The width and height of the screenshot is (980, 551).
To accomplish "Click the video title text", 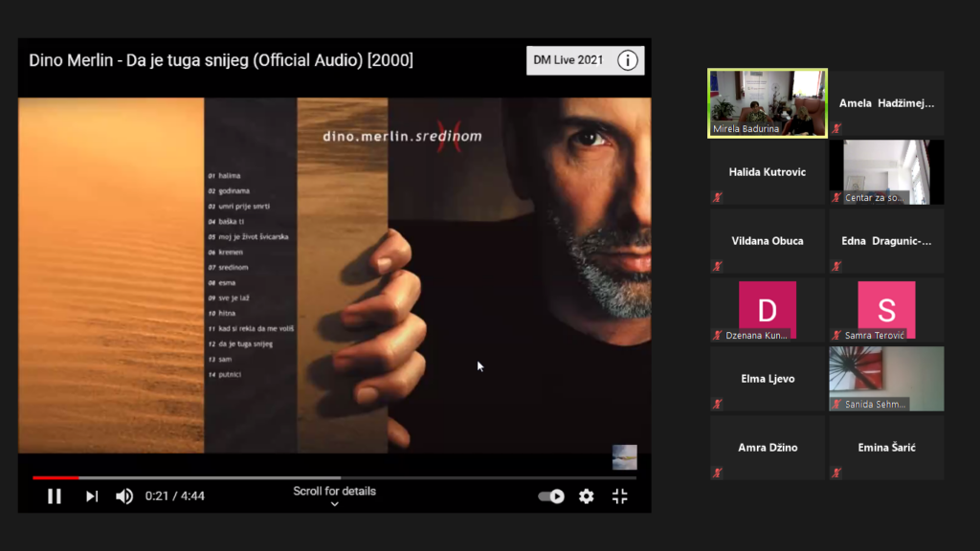I will (221, 60).
